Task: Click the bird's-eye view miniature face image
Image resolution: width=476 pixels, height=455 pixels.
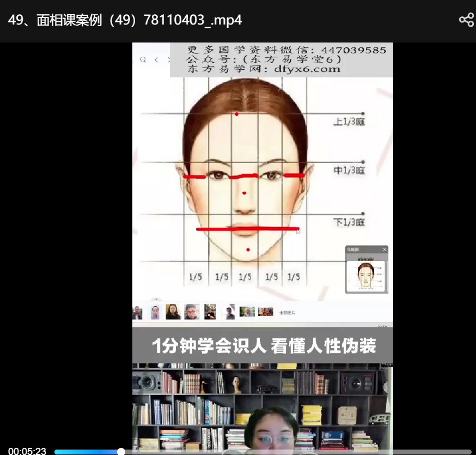Action: coord(367,274)
